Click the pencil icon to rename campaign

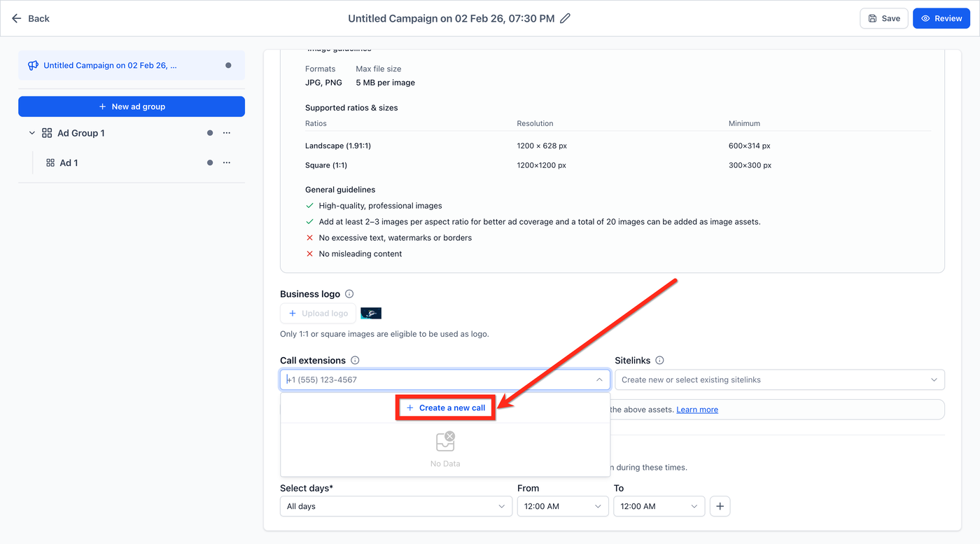[x=566, y=18]
